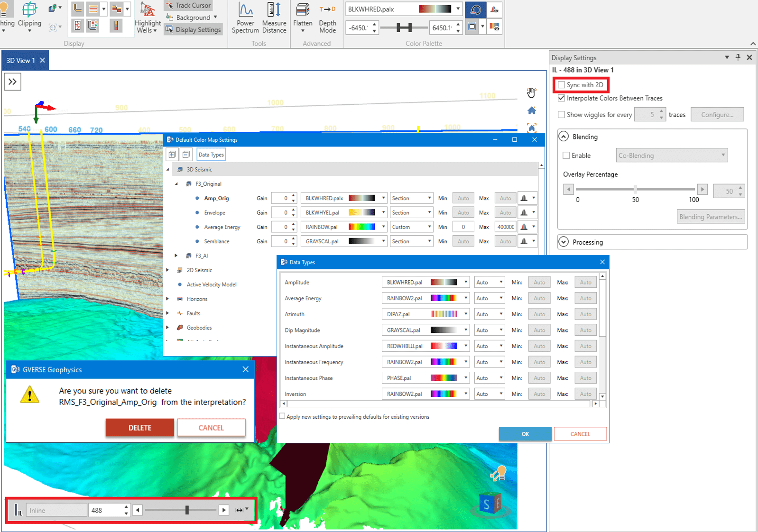Collapse the Blending section
Screen dimensions: 758x532
point(564,137)
